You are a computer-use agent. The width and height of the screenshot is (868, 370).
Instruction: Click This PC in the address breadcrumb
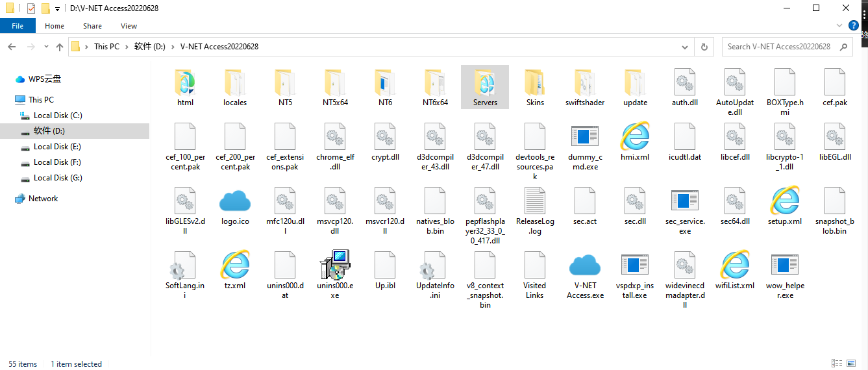(x=106, y=47)
